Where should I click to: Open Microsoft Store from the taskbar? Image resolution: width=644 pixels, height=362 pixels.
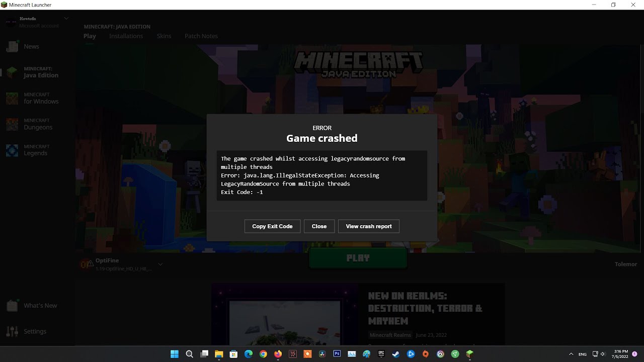(233, 354)
